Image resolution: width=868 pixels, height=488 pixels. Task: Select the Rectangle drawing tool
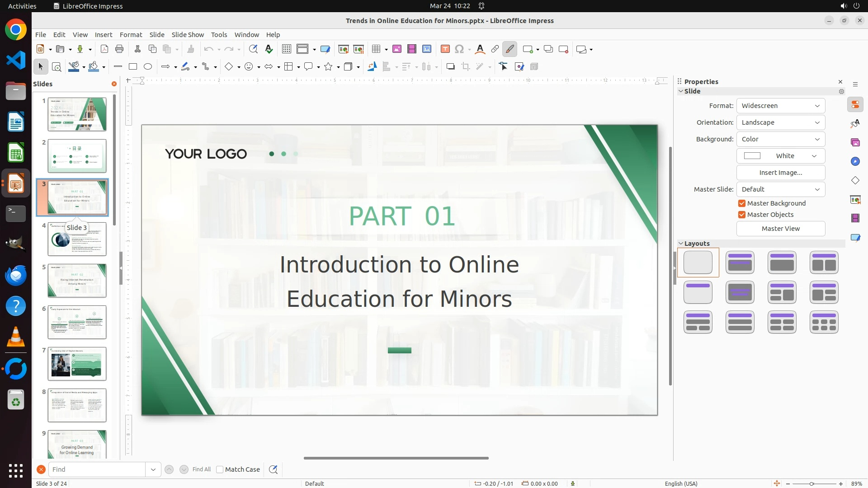tap(133, 67)
